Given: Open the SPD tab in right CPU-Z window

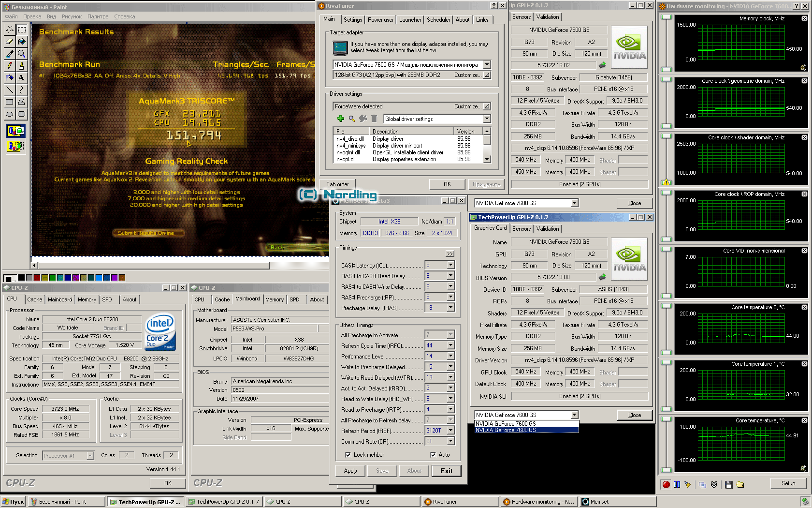Looking at the screenshot, I should (294, 299).
